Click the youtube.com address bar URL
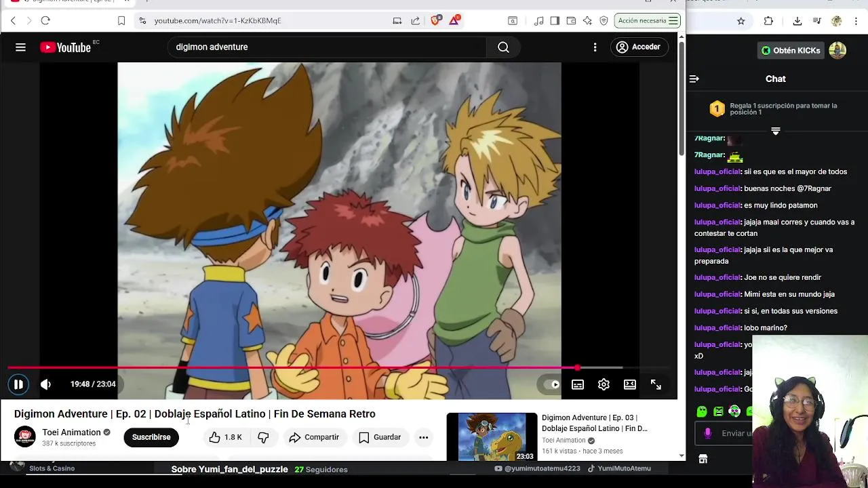This screenshot has height=488, width=868. [218, 20]
